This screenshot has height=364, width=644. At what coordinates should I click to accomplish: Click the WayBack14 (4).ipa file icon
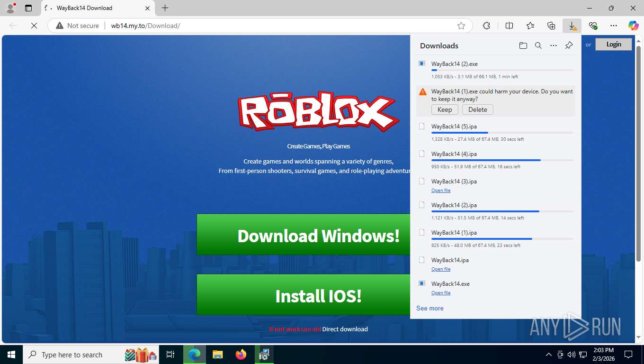tap(422, 154)
